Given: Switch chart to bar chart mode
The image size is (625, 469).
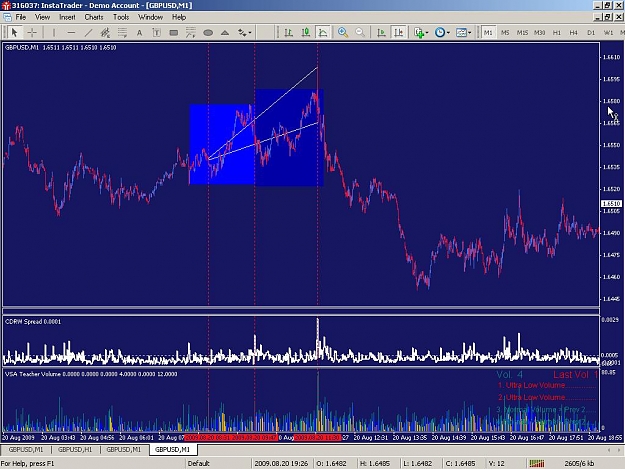Looking at the screenshot, I should tap(289, 33).
